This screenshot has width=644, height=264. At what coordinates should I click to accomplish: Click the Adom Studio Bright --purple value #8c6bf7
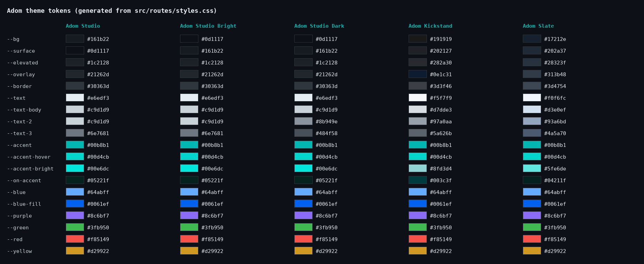point(212,216)
